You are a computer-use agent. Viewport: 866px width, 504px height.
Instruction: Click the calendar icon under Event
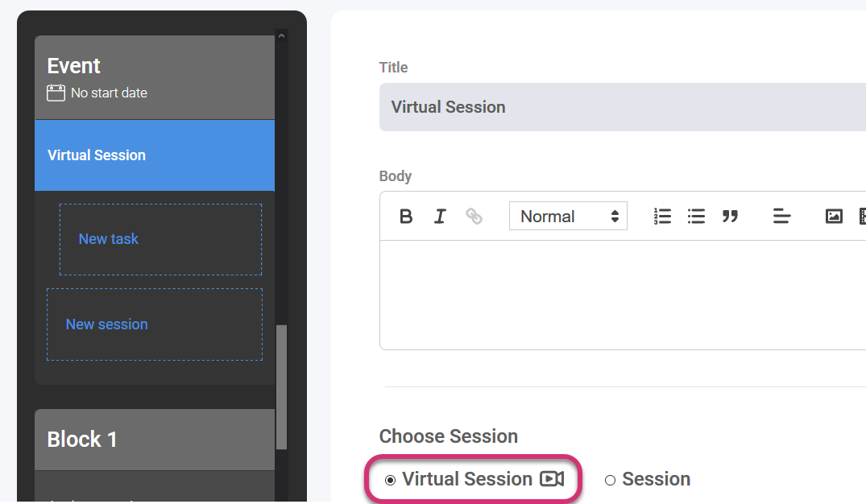[x=56, y=93]
